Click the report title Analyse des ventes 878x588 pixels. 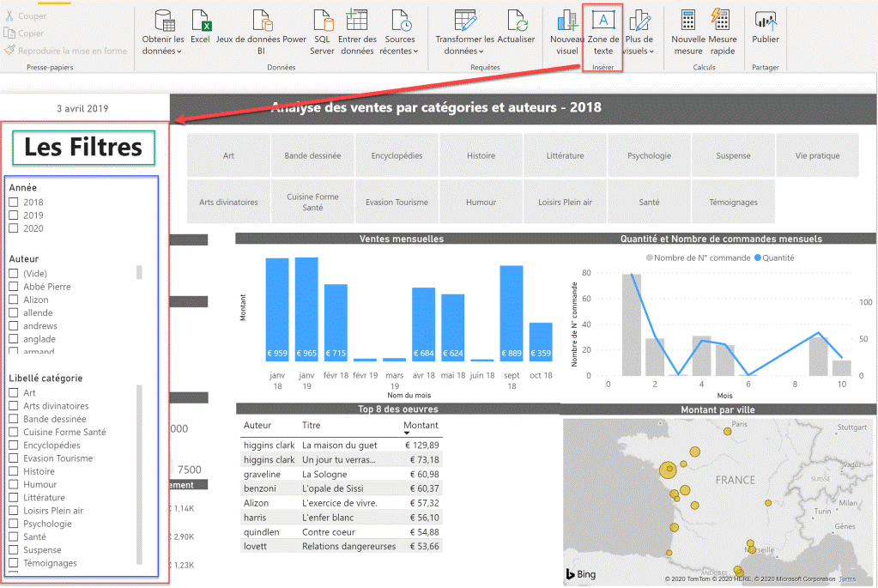coord(436,107)
